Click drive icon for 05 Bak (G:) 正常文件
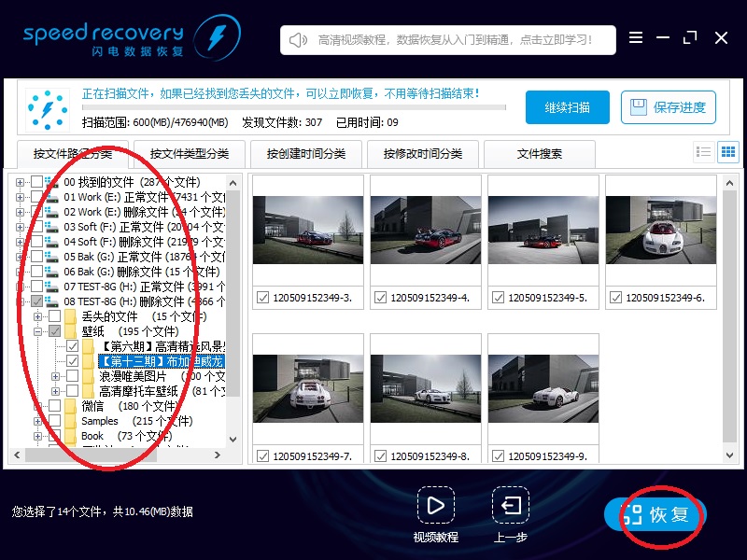This screenshot has height=560, width=747. [52, 257]
